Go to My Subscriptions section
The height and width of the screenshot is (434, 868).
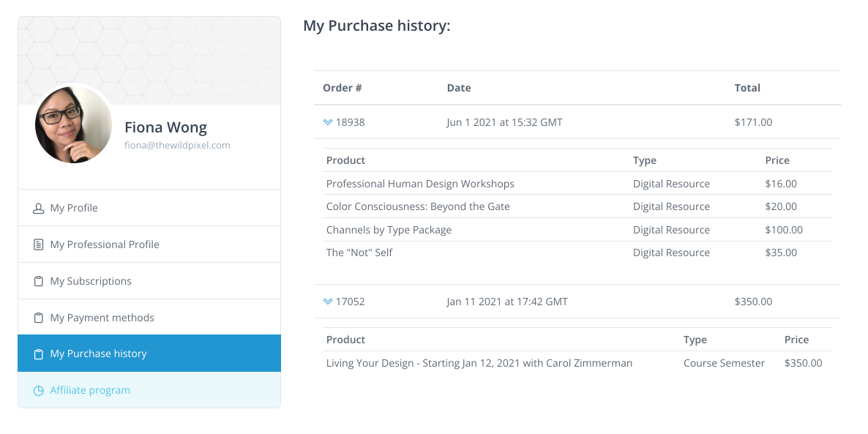coord(91,282)
